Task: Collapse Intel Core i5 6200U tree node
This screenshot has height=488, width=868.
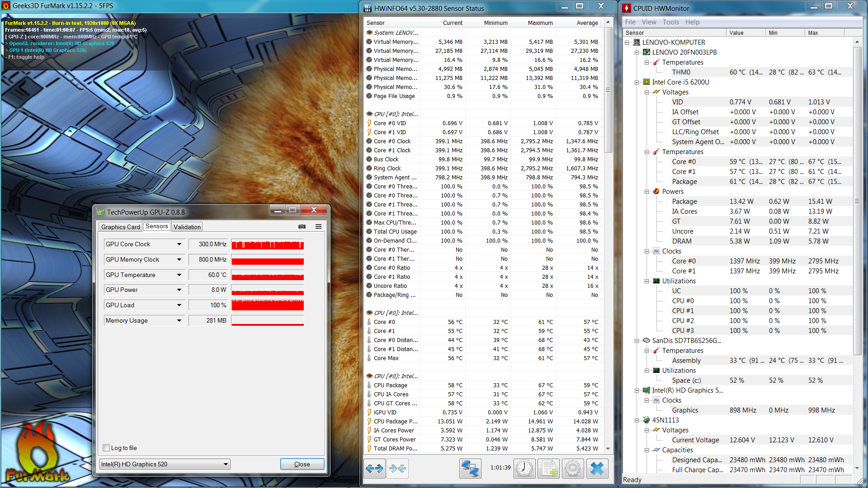Action: pyautogui.click(x=637, y=82)
